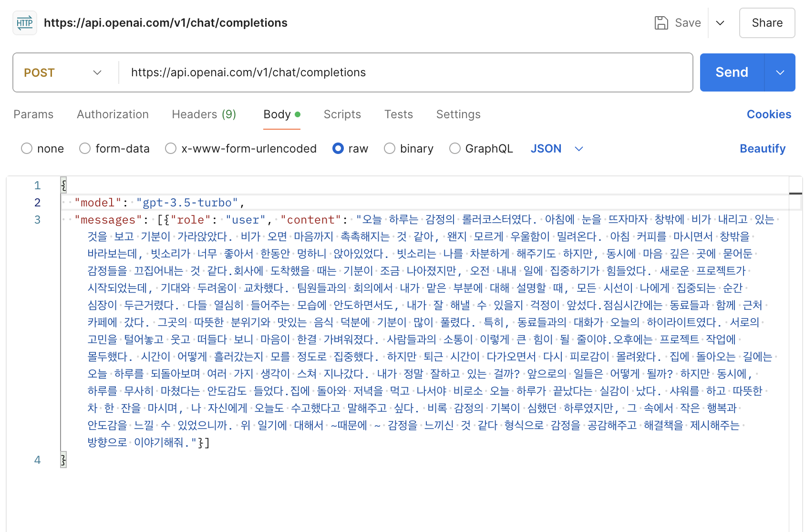805x532 pixels.
Task: Select the form-data radio button
Action: click(x=85, y=149)
